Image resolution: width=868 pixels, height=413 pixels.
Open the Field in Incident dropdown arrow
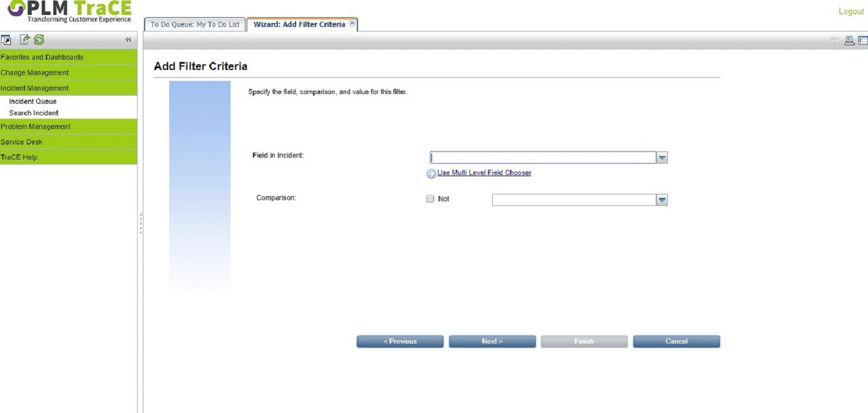point(662,158)
